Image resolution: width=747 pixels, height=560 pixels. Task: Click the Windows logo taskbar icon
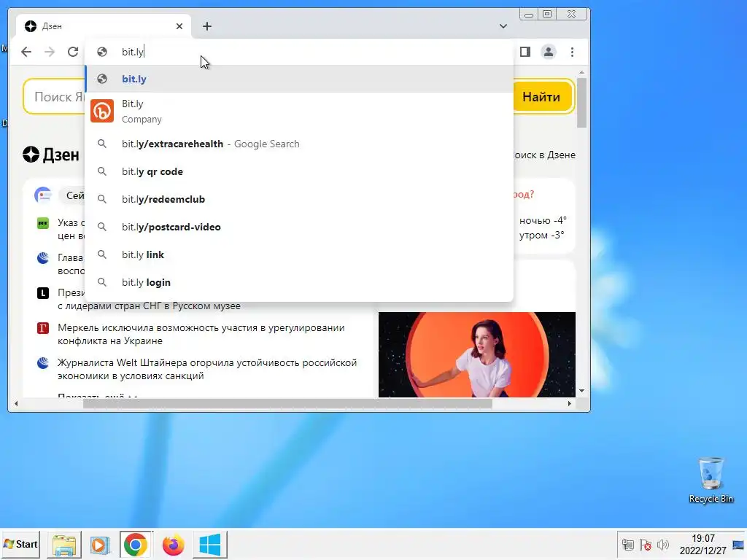pyautogui.click(x=210, y=544)
